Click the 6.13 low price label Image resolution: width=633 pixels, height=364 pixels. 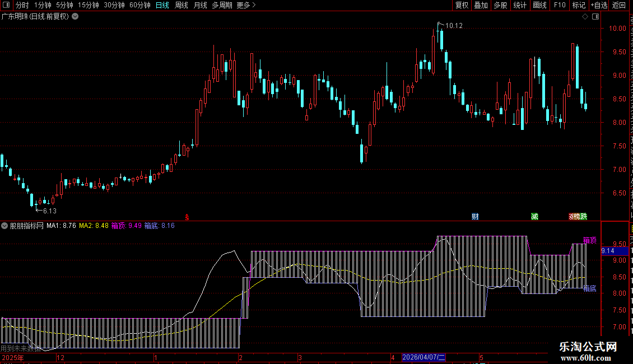click(50, 211)
